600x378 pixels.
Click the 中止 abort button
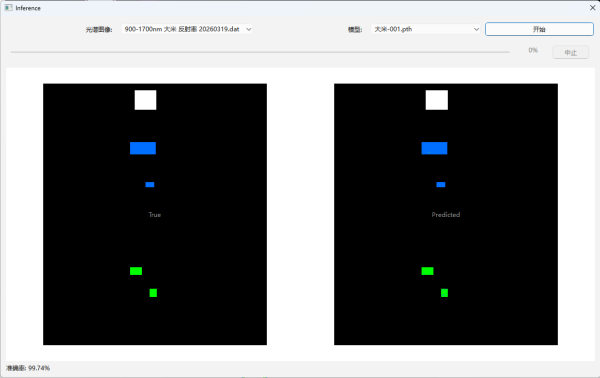[571, 52]
